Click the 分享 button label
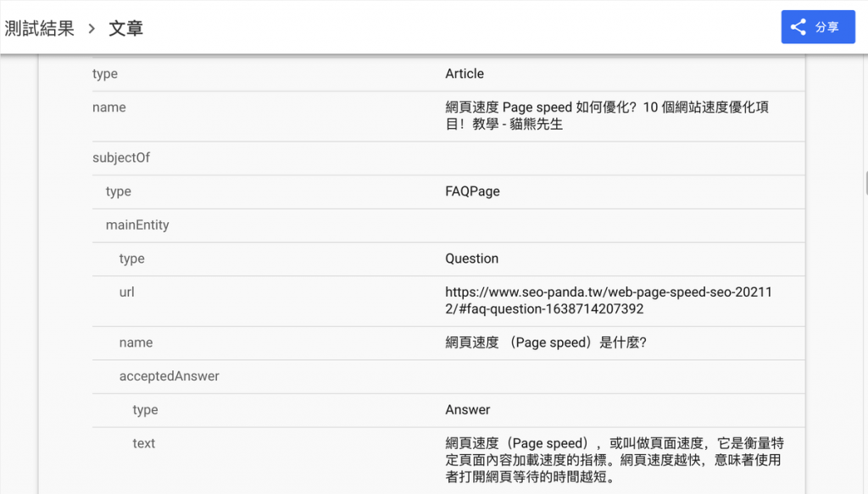The image size is (868, 494). (x=827, y=27)
